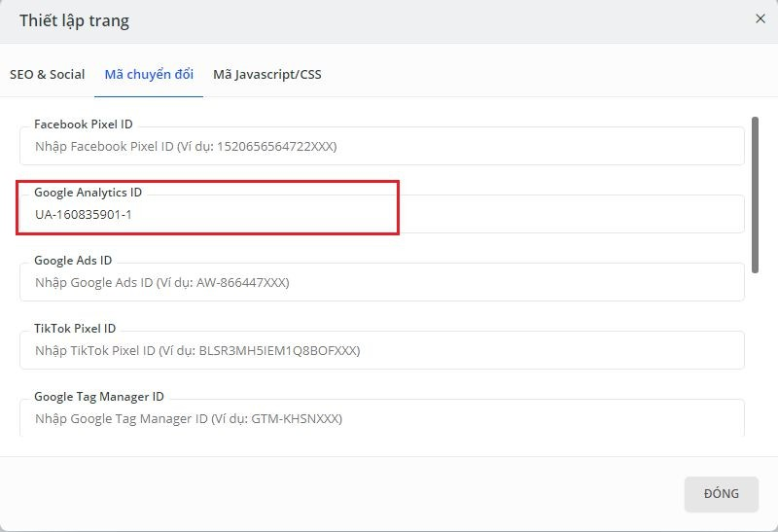Click the Facebook Pixel ID label text
Viewport: 778px width, 532px height.
point(83,124)
